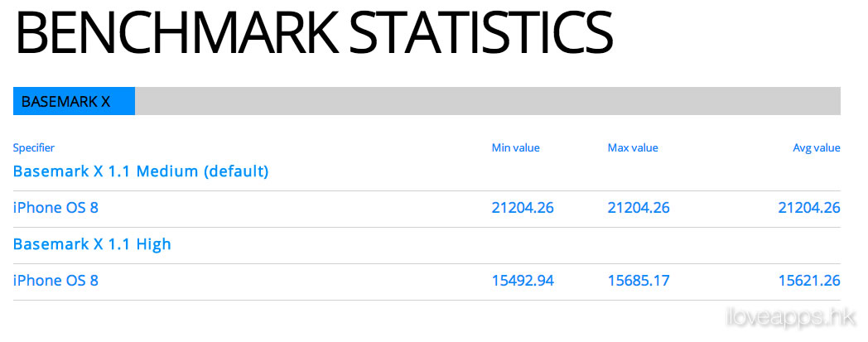Select the BASEMARK X tab
This screenshot has width=868, height=342.
coord(75,101)
